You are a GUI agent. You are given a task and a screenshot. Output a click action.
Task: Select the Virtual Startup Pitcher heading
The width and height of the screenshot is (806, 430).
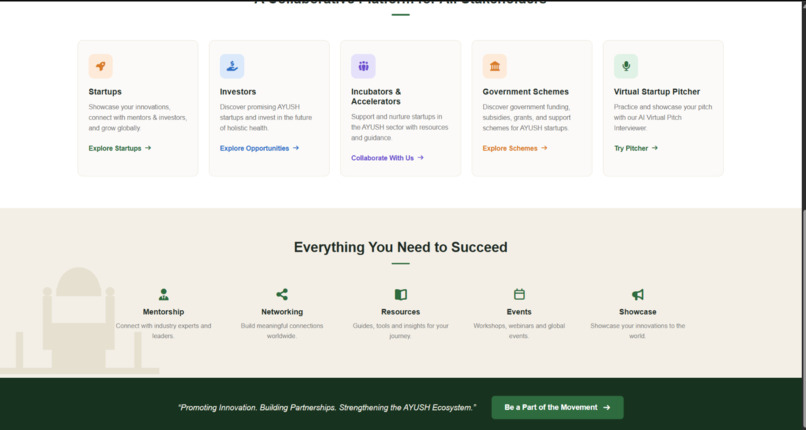tap(656, 91)
